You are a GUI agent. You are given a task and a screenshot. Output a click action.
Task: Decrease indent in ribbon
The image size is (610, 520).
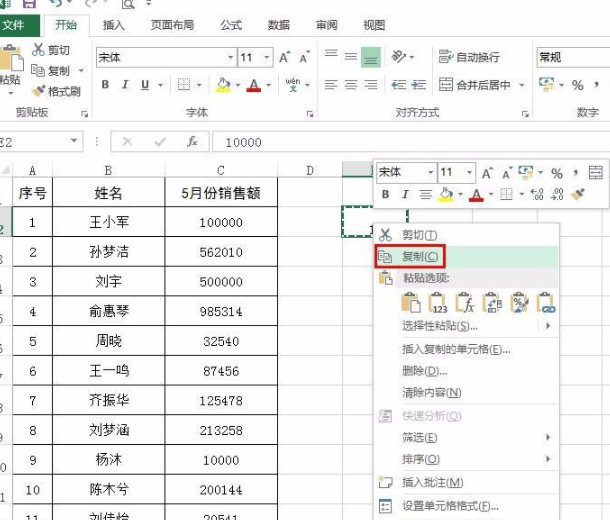[399, 84]
